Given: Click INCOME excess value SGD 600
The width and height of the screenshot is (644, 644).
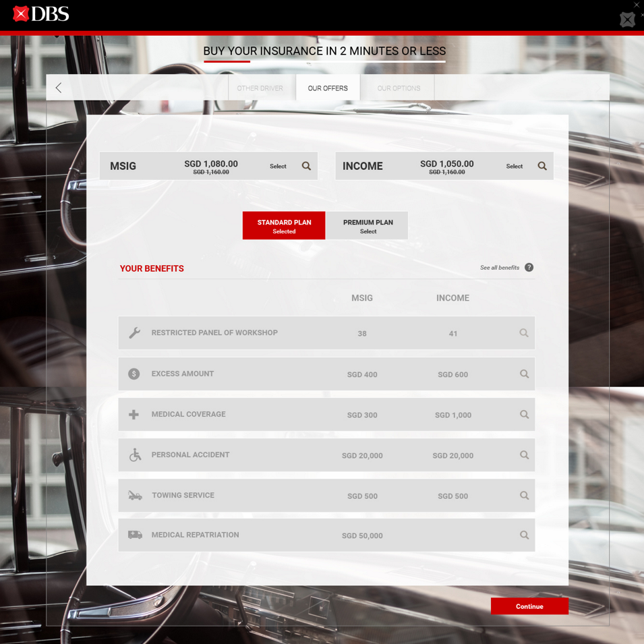Looking at the screenshot, I should point(452,374).
